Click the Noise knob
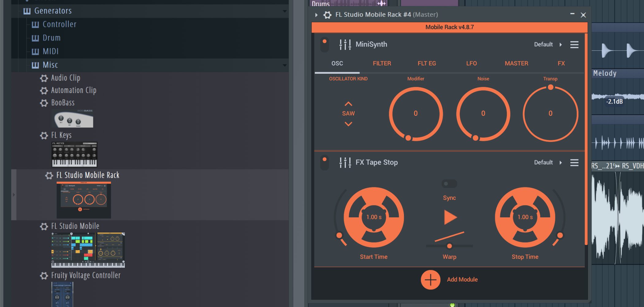The width and height of the screenshot is (644, 307). (x=483, y=114)
